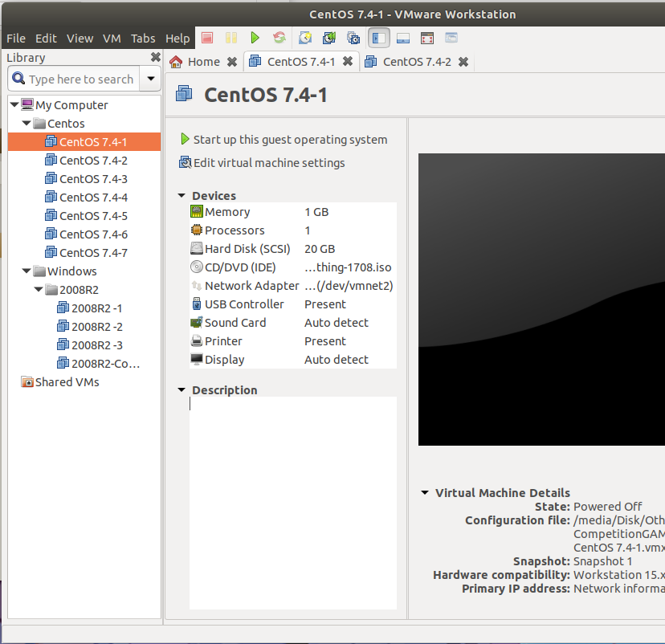
Task: Select the CD/DVD (IDE) device
Action: coord(293,267)
